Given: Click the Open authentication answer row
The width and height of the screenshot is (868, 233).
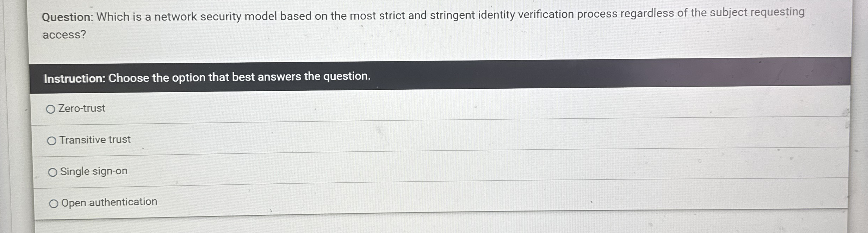Looking at the screenshot, I should click(x=282, y=202).
